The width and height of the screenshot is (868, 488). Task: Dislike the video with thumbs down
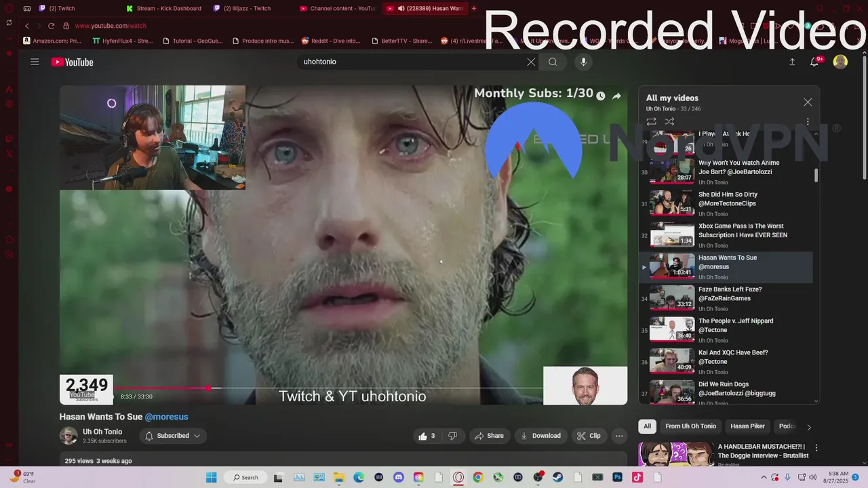tap(452, 436)
